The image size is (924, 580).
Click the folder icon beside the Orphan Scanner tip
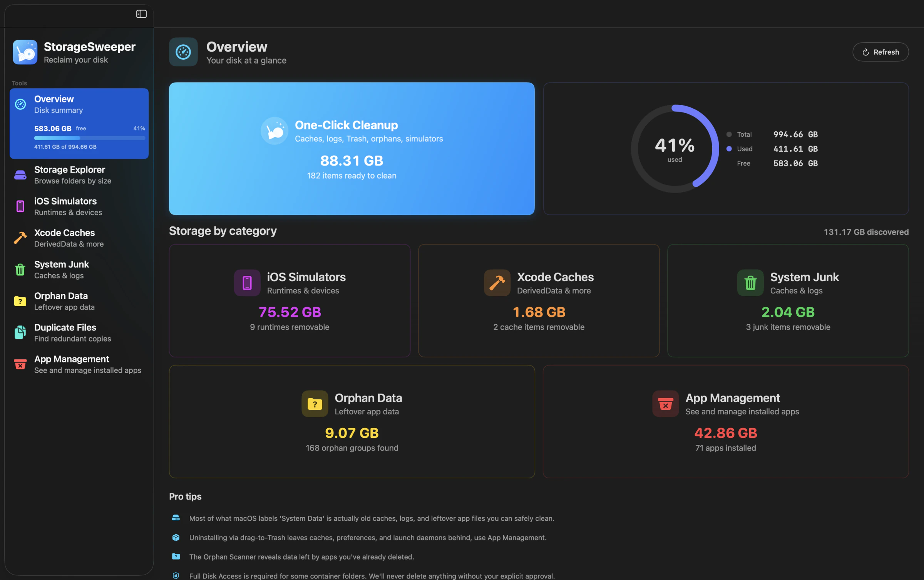(x=176, y=557)
